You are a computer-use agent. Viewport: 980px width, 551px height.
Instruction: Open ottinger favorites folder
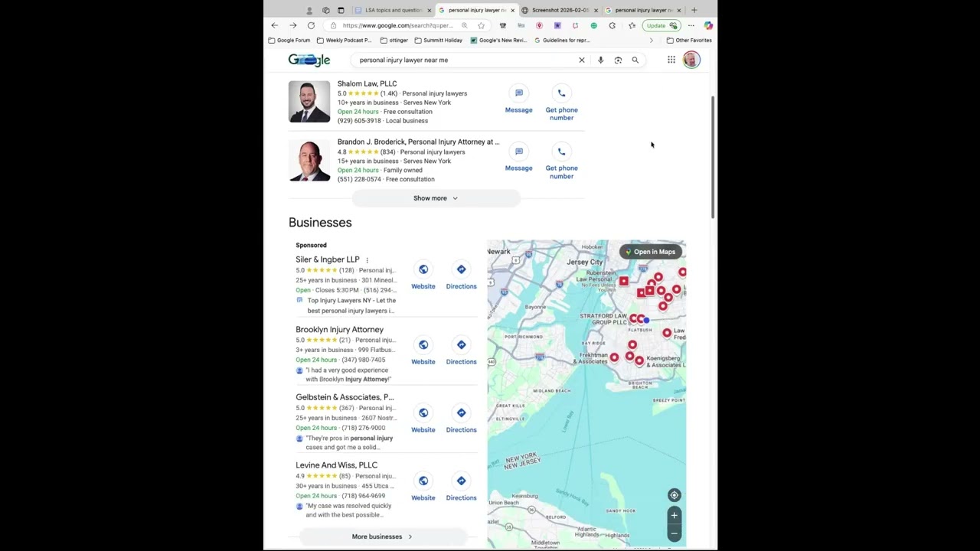[x=394, y=40]
